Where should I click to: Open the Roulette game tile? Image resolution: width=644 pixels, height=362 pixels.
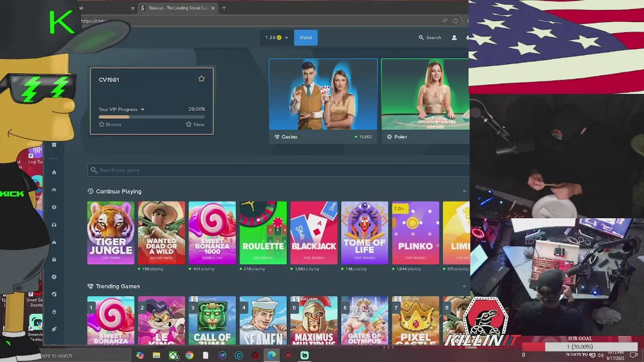click(x=263, y=233)
